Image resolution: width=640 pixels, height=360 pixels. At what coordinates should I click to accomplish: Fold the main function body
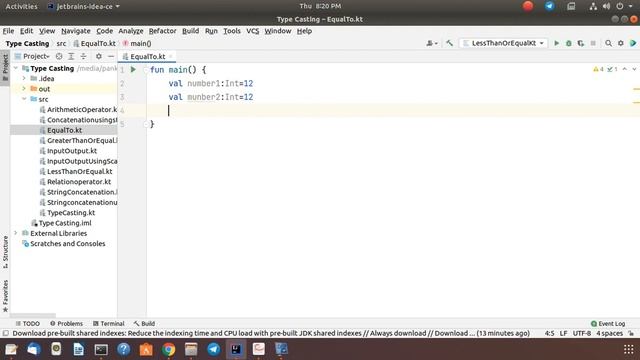click(146, 70)
